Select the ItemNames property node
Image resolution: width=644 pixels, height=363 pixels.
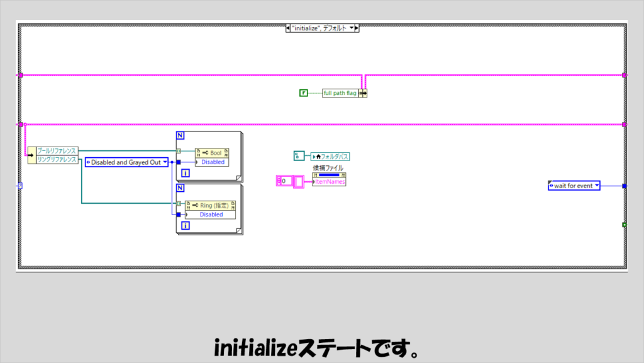329,181
